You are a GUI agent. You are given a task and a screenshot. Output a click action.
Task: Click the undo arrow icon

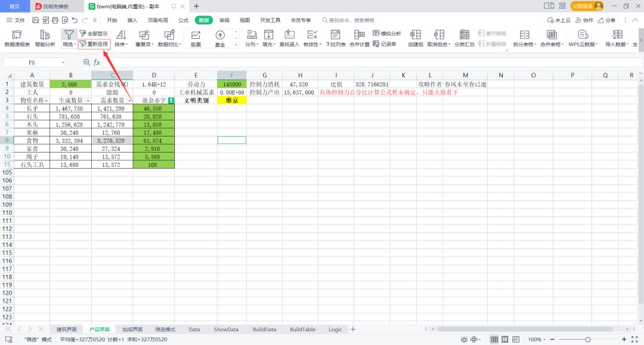(75, 20)
